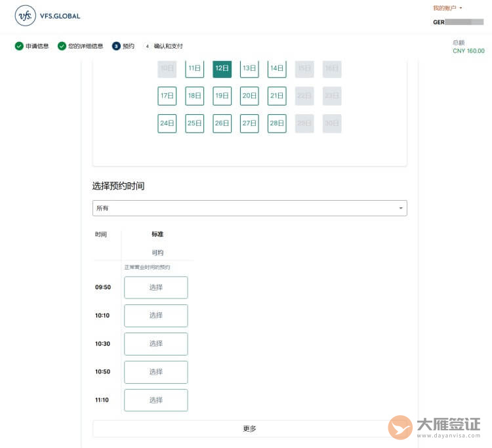The width and height of the screenshot is (492, 448).
Task: Pick date 21日
Action: 277,96
